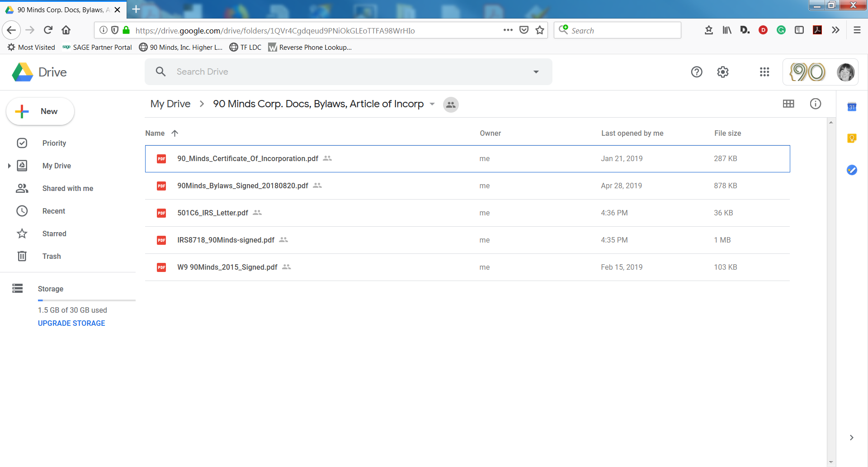
Task: Open Firefox library icon
Action: (x=727, y=30)
